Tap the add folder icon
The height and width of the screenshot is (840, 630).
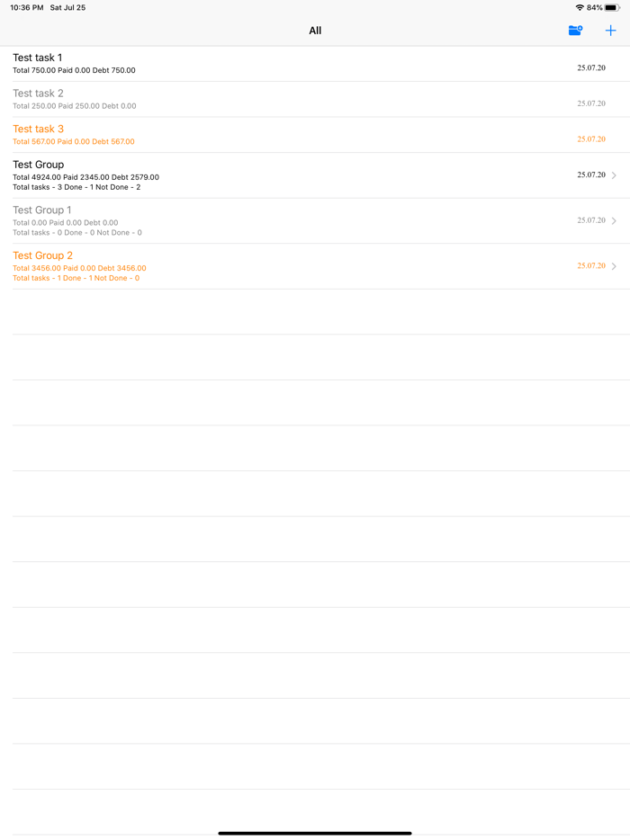(x=575, y=31)
